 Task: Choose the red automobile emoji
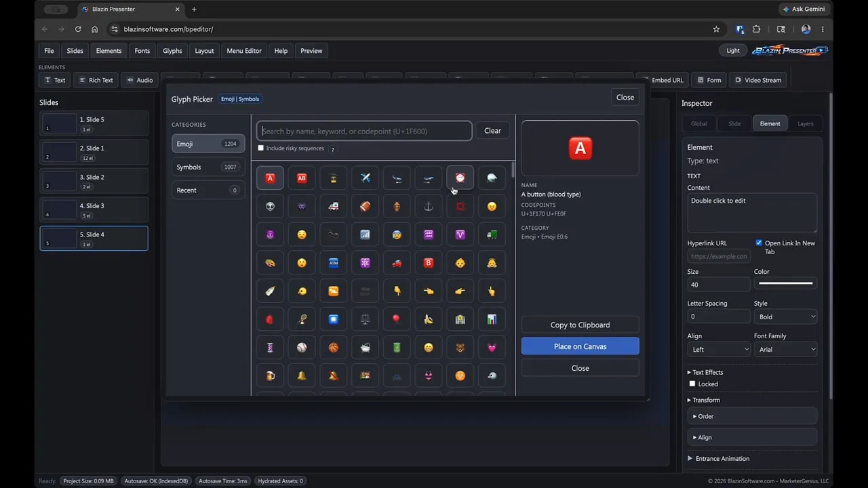(x=397, y=263)
